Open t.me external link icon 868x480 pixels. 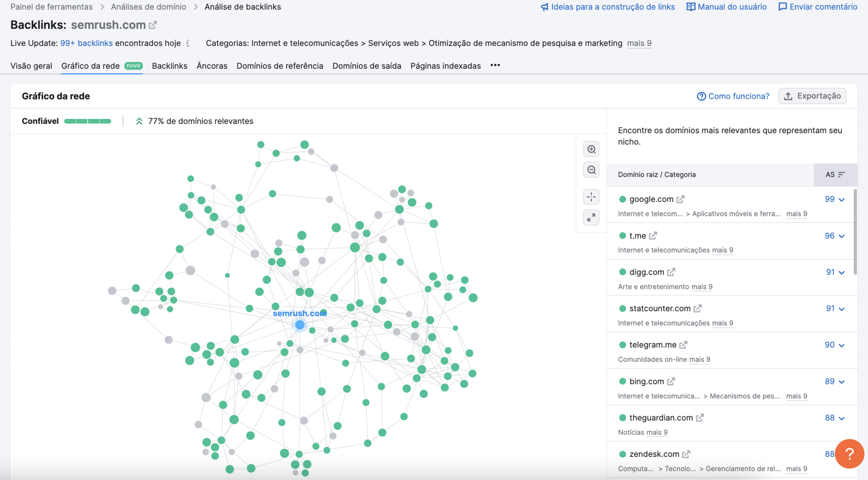click(x=653, y=236)
